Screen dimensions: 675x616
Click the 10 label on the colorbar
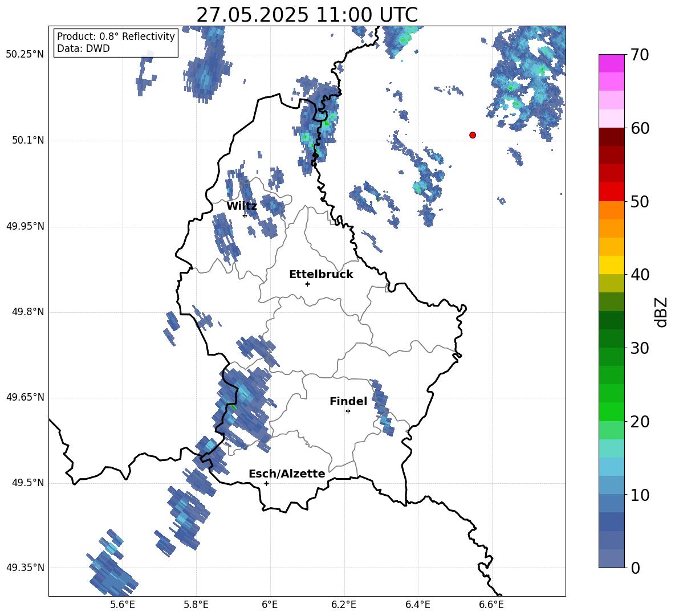[x=640, y=495]
